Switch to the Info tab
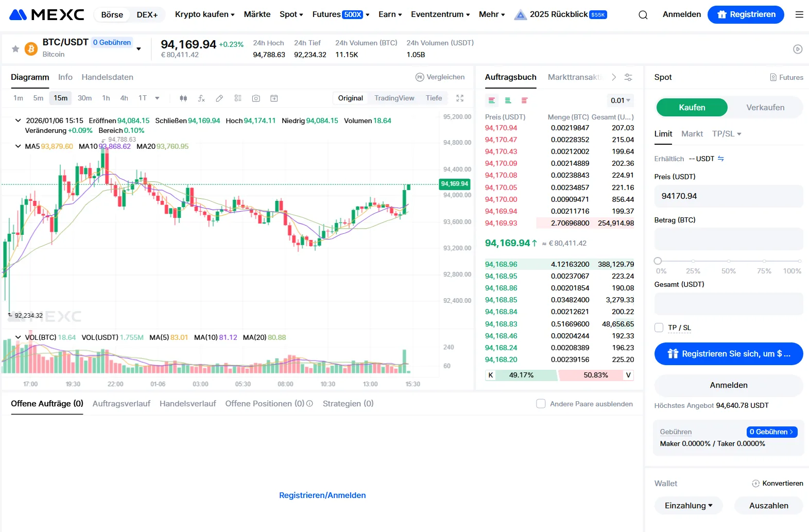The image size is (809, 532). tap(65, 77)
